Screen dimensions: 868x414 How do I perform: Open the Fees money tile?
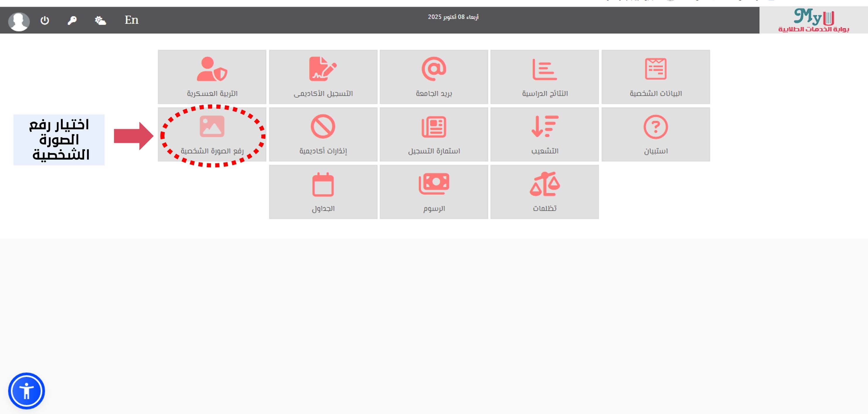(434, 192)
